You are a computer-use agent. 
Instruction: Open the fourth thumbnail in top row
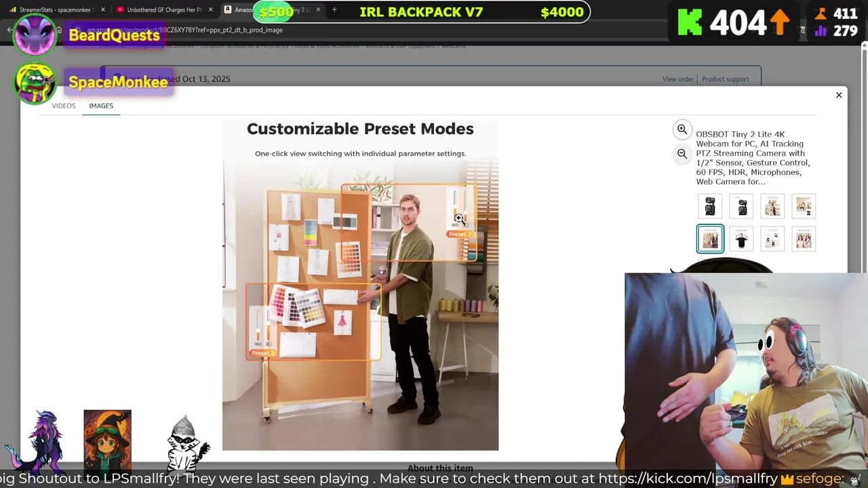[x=804, y=207]
